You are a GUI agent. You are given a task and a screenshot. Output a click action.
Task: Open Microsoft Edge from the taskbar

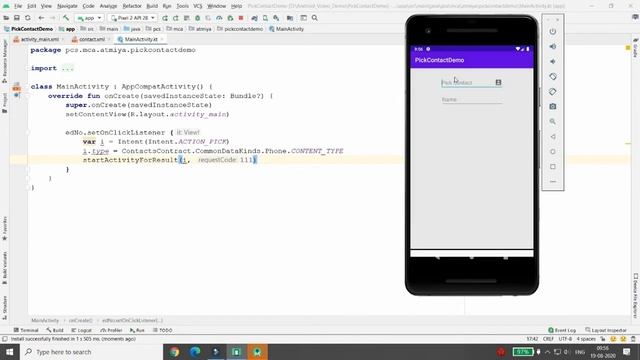pos(195,352)
